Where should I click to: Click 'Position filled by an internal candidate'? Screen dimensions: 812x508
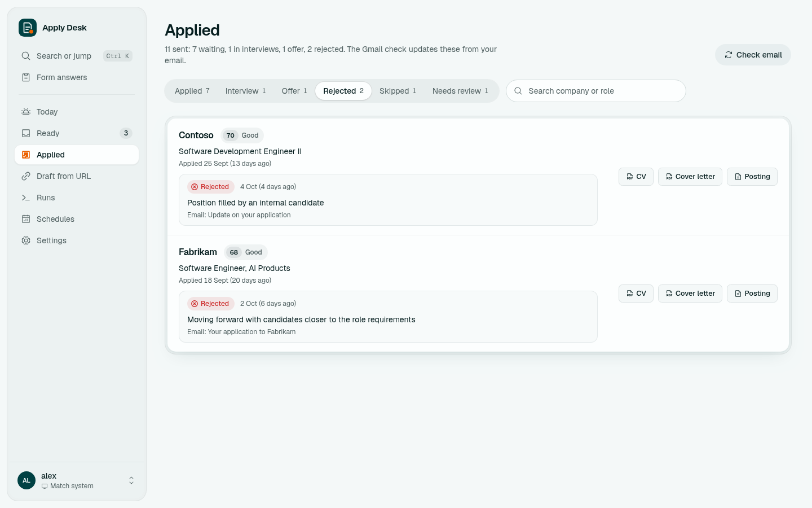255,203
